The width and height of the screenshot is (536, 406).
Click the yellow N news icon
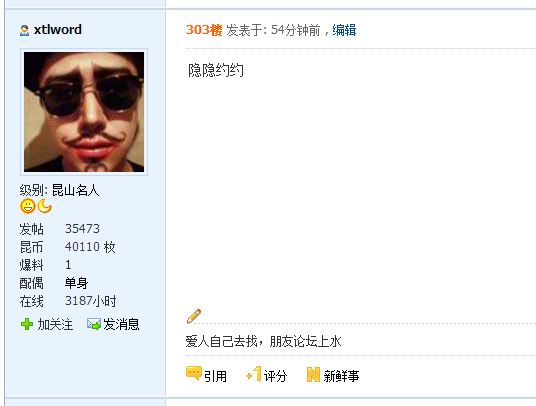point(313,375)
